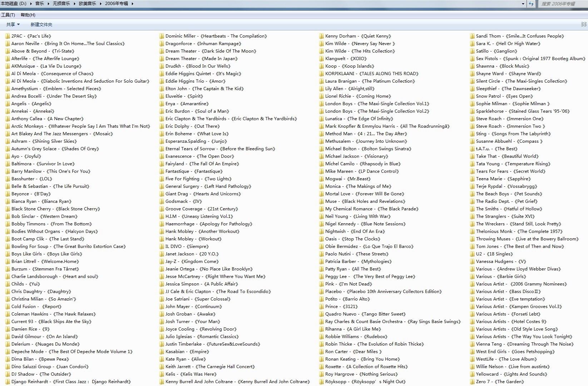The width and height of the screenshot is (588, 386).
Task: Click the Muse Black Holes and Revelations folder icon
Action: point(321,201)
